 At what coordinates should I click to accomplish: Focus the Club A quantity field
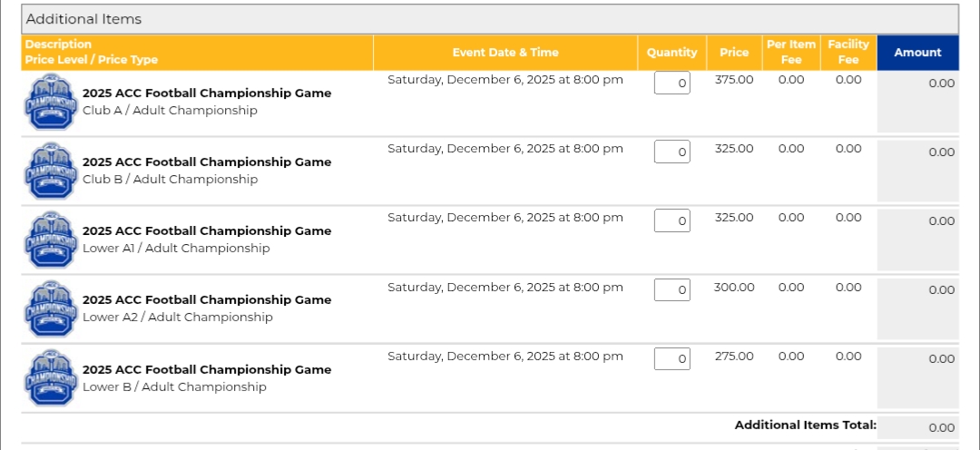[x=672, y=83]
